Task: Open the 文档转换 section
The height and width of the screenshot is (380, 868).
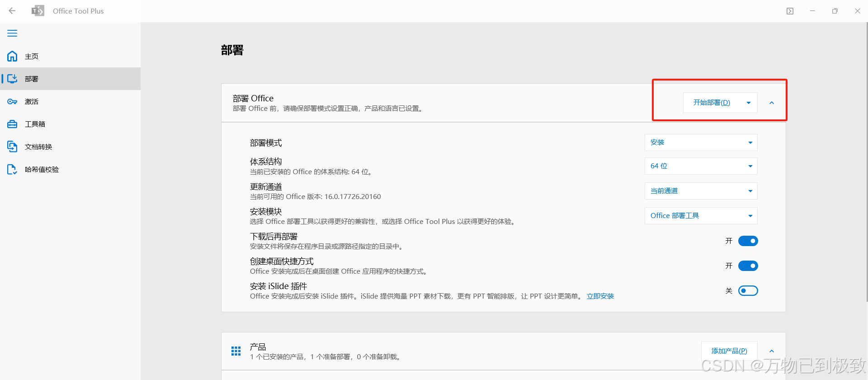Action: pos(70,147)
